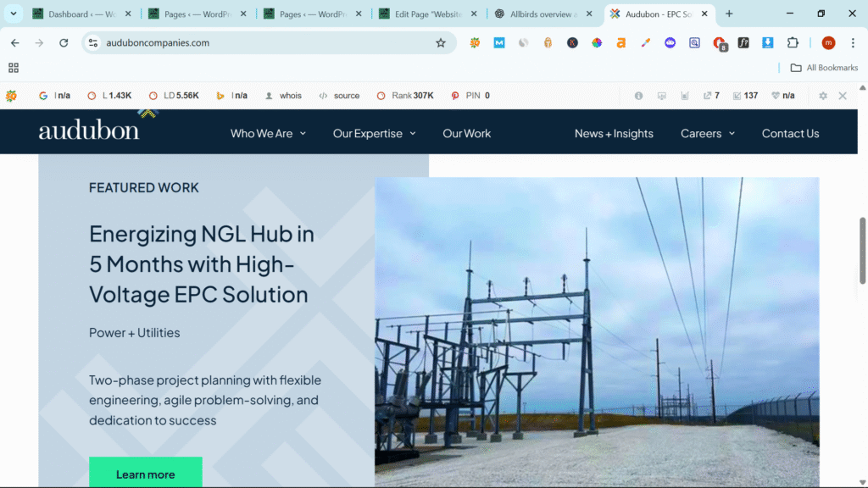Open the view site information icon
This screenshot has height=488, width=868.
tap(93, 43)
